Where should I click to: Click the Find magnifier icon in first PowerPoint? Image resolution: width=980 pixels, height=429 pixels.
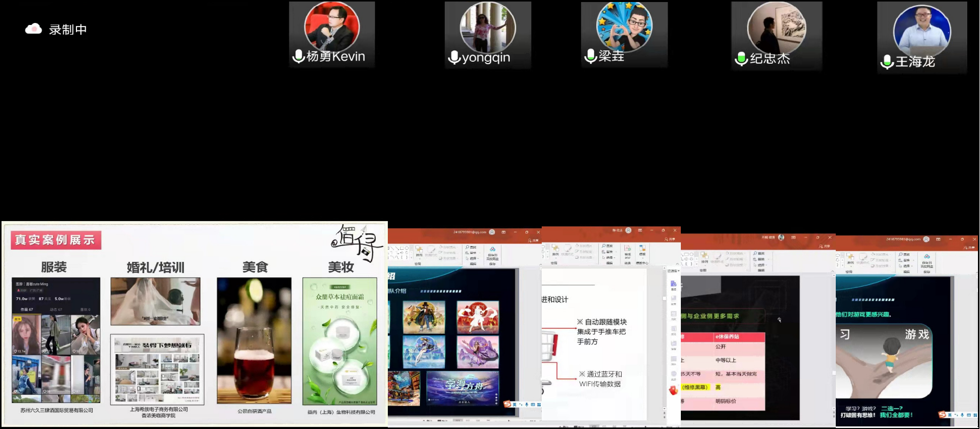[467, 247]
